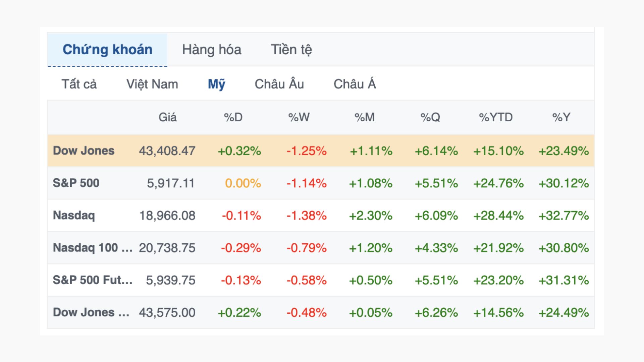Click the YTD value +21.92%

click(498, 248)
